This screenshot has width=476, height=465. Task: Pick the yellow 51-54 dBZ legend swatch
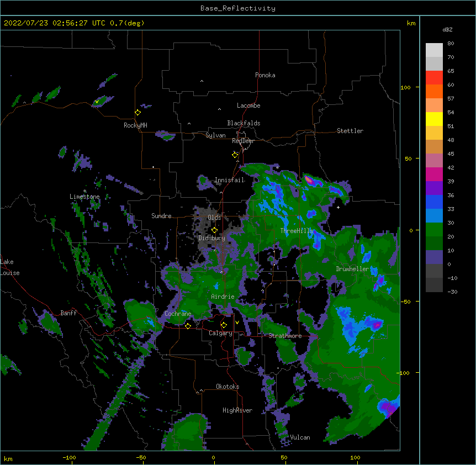point(434,119)
